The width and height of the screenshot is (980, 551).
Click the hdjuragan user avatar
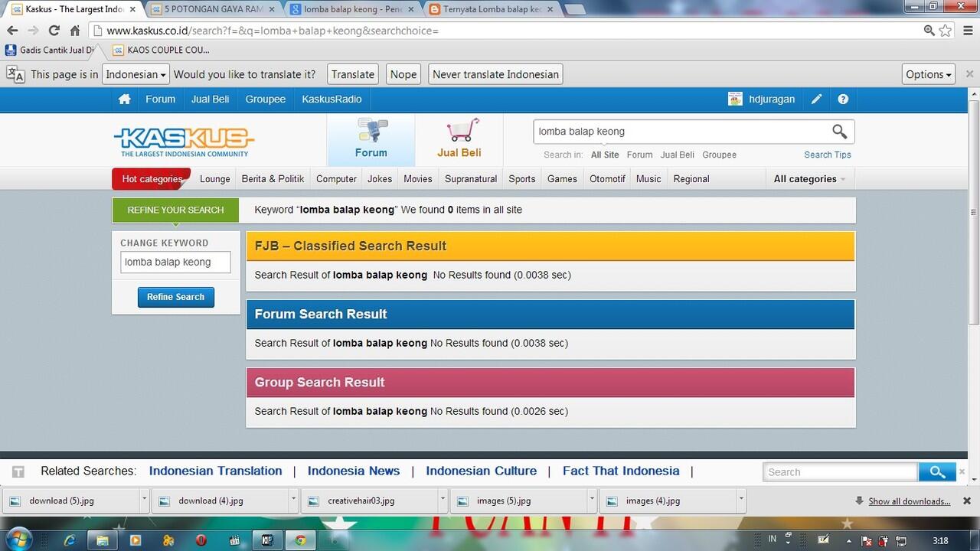tap(735, 99)
